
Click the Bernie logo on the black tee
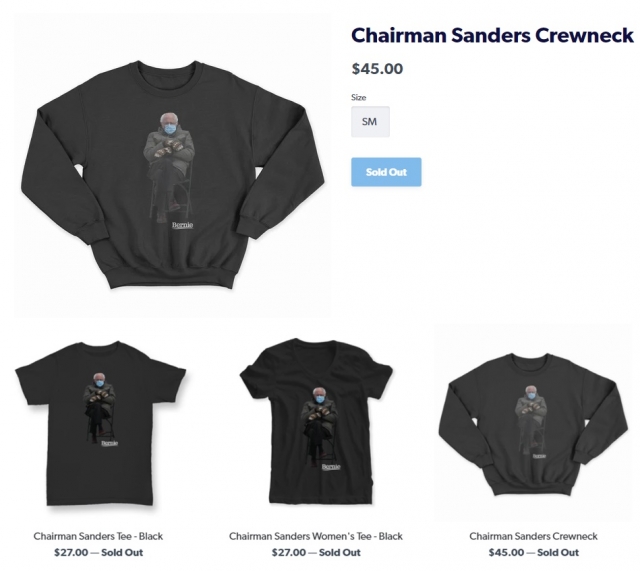[109, 443]
